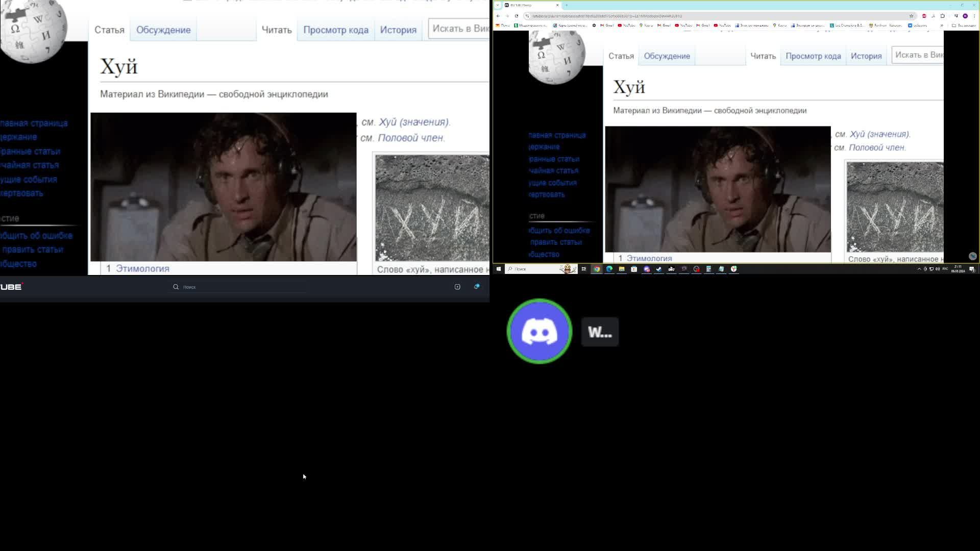Bookmark page with the star icon
Screen dimensions: 980x551
coord(911,16)
